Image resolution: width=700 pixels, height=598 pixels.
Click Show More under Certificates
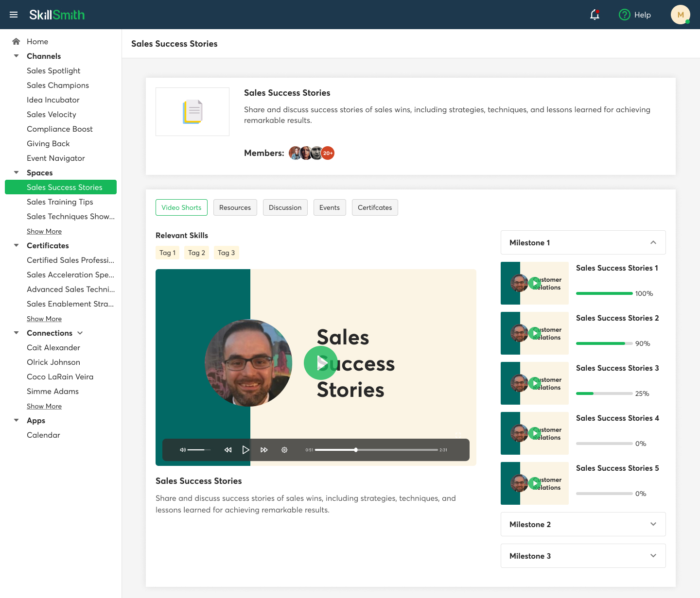pos(44,319)
